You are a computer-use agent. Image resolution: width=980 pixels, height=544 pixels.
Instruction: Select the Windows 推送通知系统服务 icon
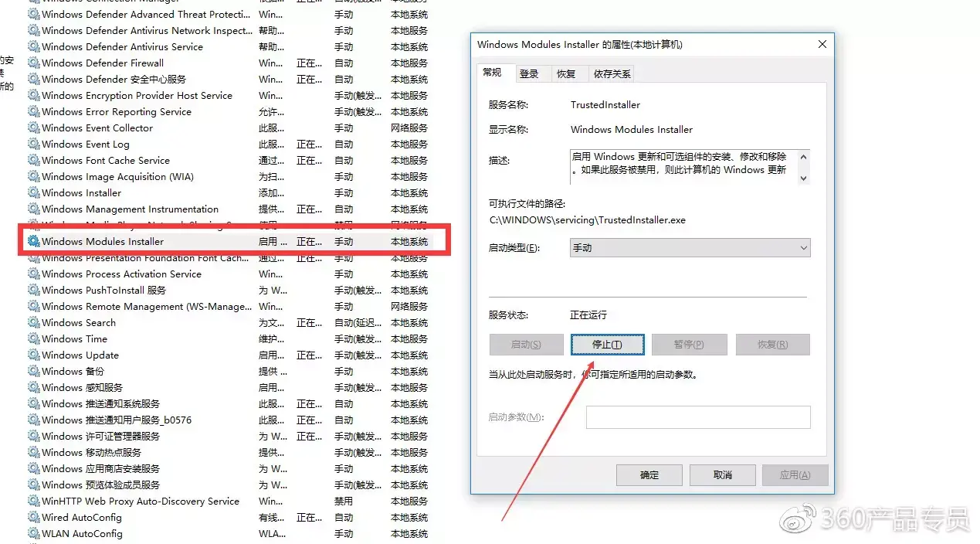point(34,404)
